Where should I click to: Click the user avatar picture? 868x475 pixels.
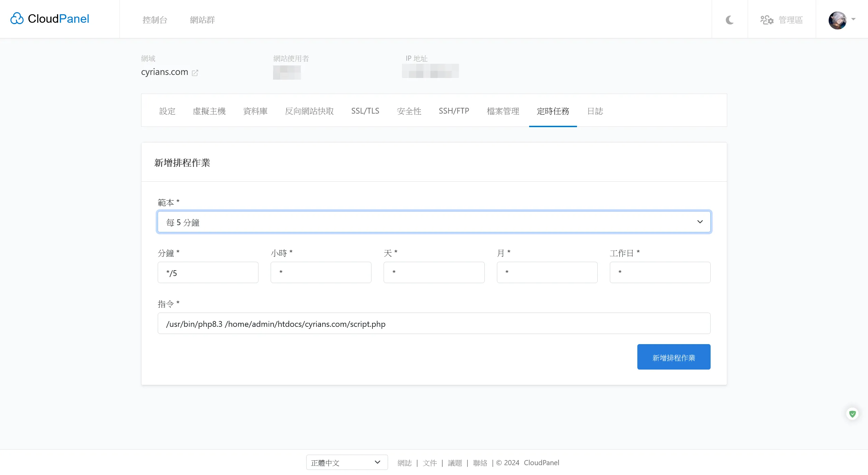pos(837,20)
